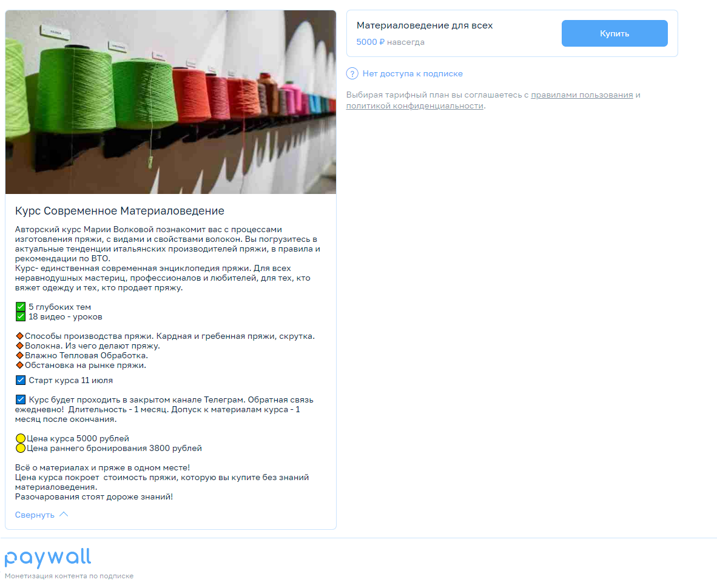Click the Курс Современное Материаловедение heading

click(x=120, y=211)
